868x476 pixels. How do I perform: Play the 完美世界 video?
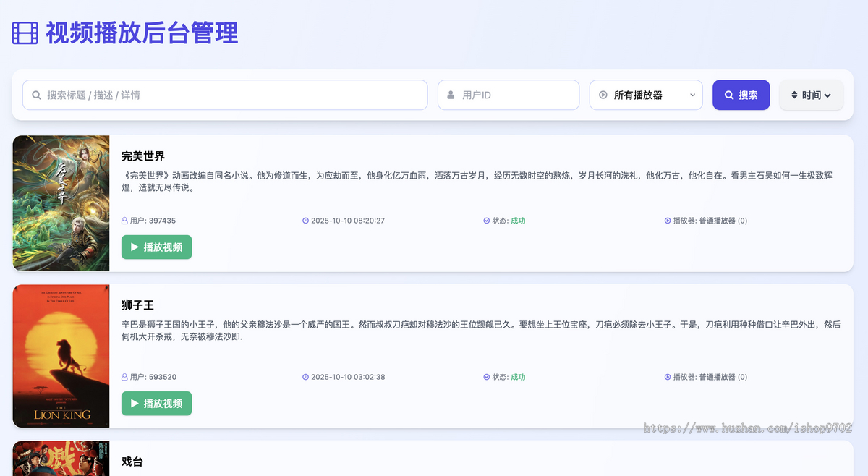tap(156, 247)
